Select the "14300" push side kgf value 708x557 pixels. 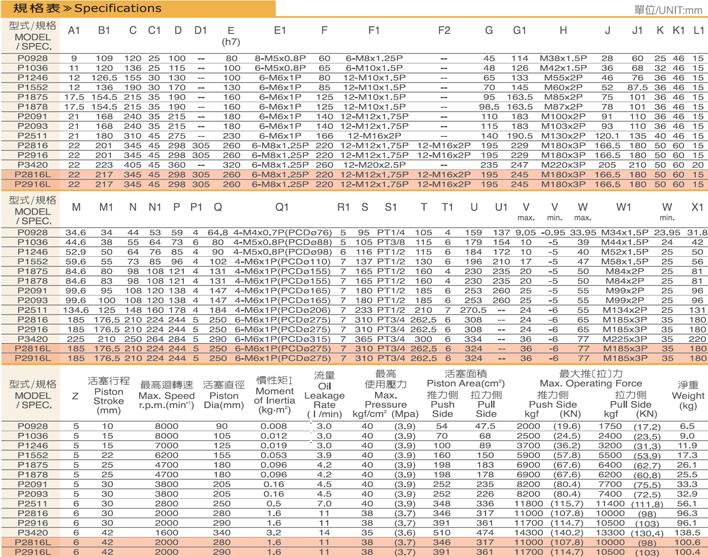tap(528, 533)
